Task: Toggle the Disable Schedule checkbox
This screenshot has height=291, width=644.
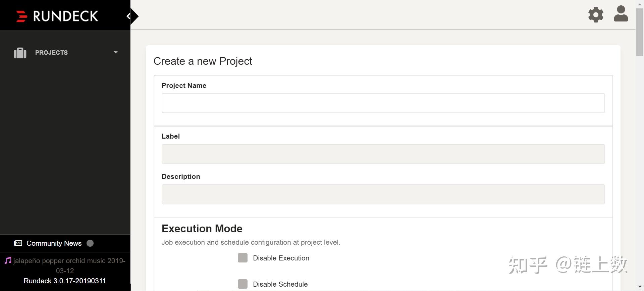Action: (x=243, y=284)
